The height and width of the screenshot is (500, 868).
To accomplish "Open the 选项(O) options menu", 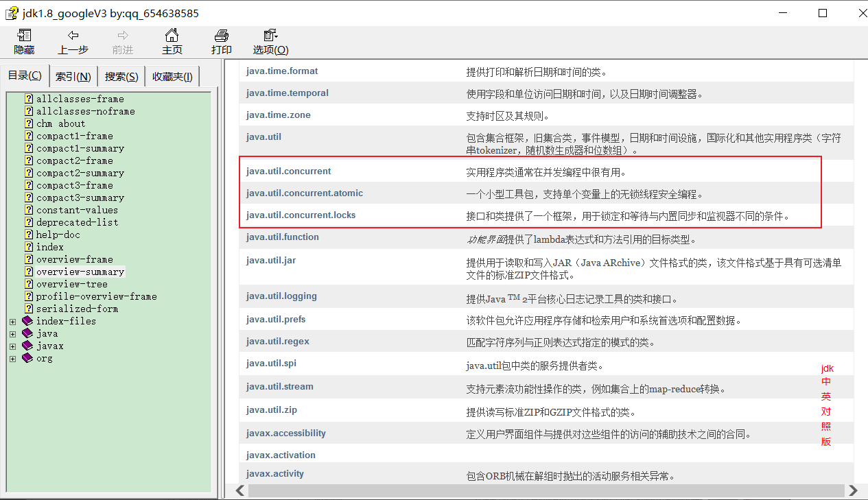I will pyautogui.click(x=270, y=42).
